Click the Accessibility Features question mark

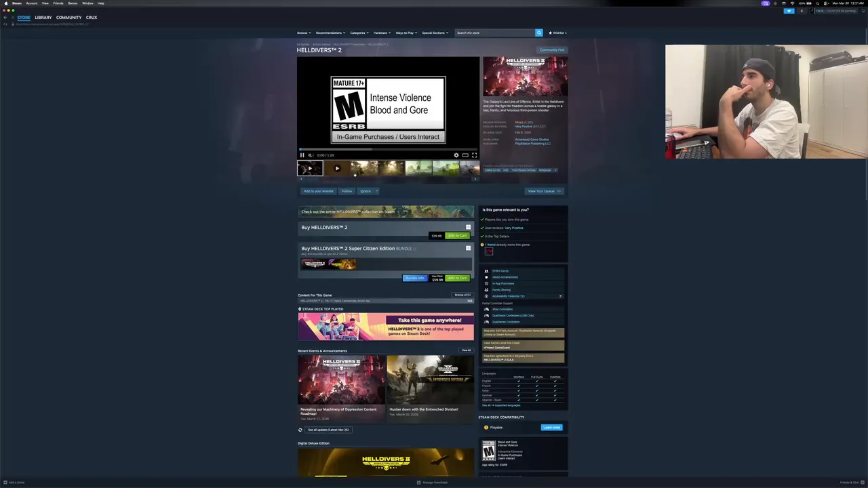pos(560,296)
